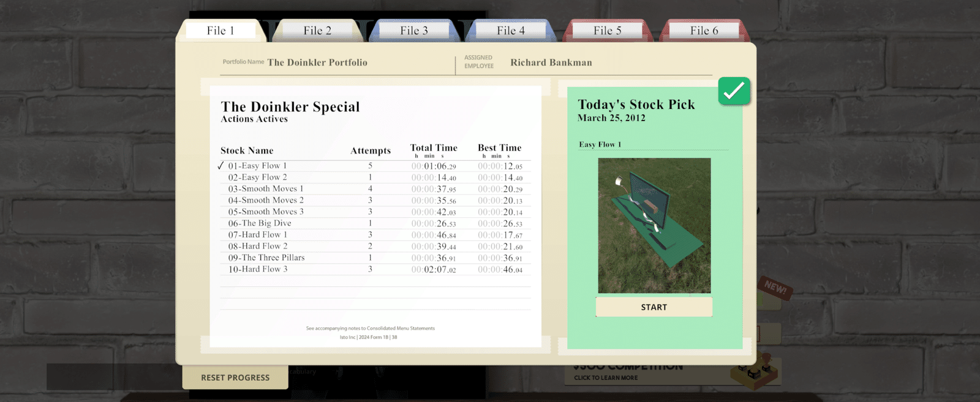Image resolution: width=980 pixels, height=402 pixels.
Task: Click the assigned employee name Richard Bankman
Action: coord(551,62)
